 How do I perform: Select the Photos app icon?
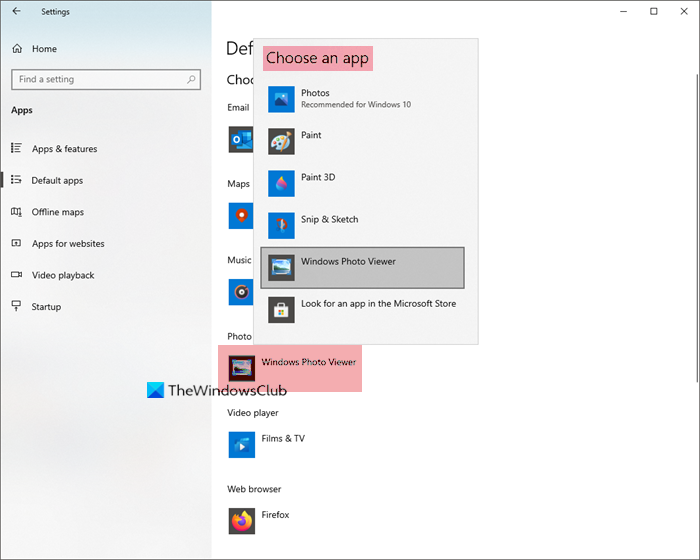point(282,99)
